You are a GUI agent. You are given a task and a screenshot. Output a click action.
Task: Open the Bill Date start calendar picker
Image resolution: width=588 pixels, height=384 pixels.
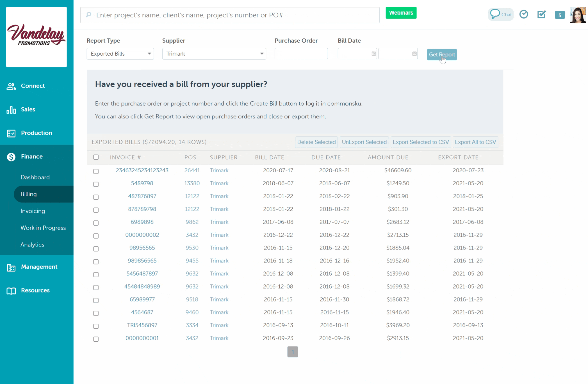(x=373, y=54)
